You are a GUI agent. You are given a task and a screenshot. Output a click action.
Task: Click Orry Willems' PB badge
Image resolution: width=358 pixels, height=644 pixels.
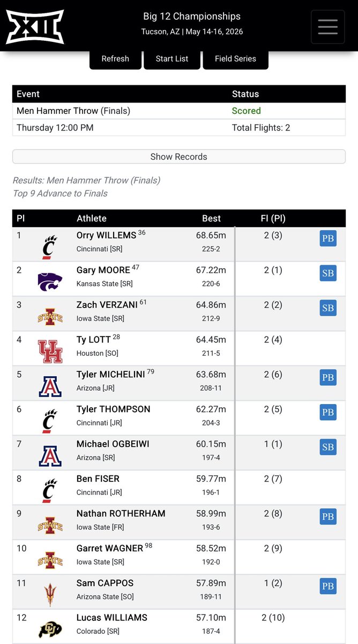328,238
